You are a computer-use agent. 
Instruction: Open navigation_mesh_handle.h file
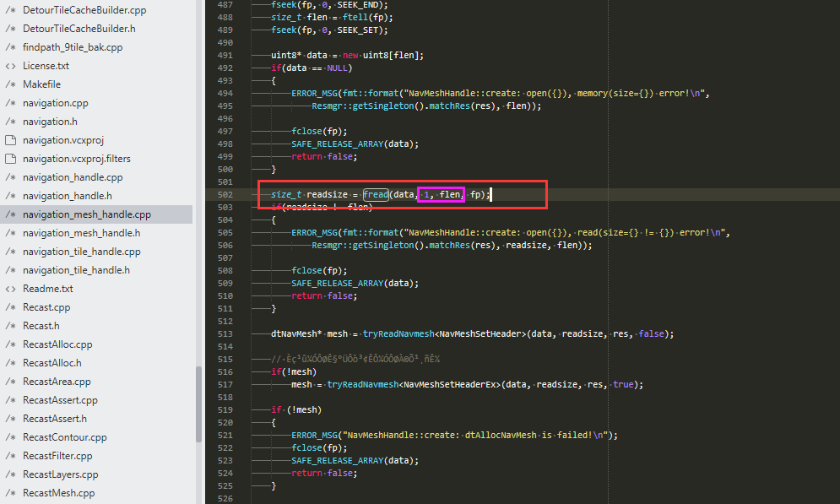(81, 233)
